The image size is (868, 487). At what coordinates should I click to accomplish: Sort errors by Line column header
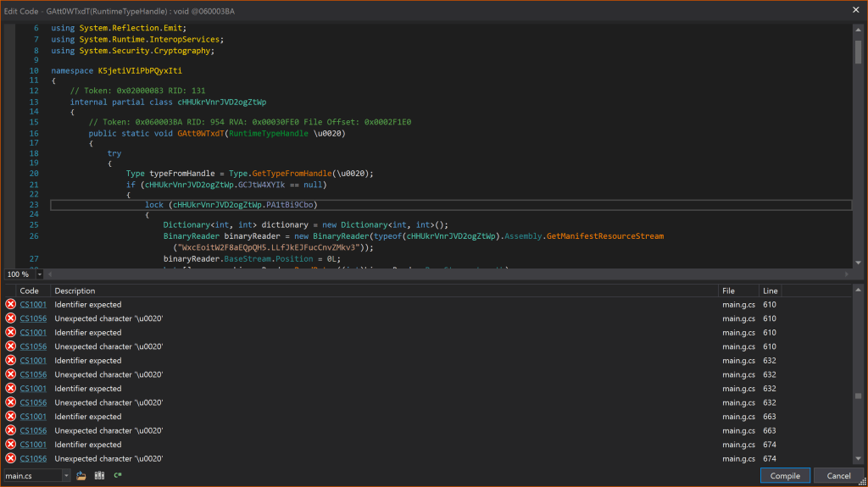[x=770, y=291]
